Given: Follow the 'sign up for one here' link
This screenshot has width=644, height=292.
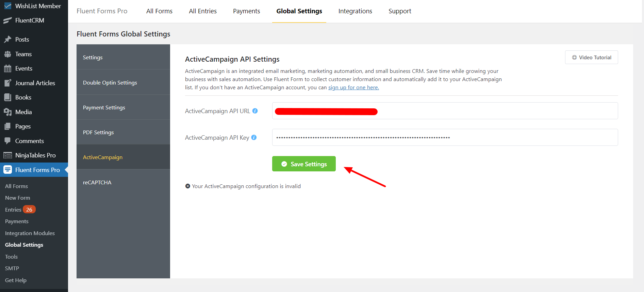Looking at the screenshot, I should click(x=353, y=87).
